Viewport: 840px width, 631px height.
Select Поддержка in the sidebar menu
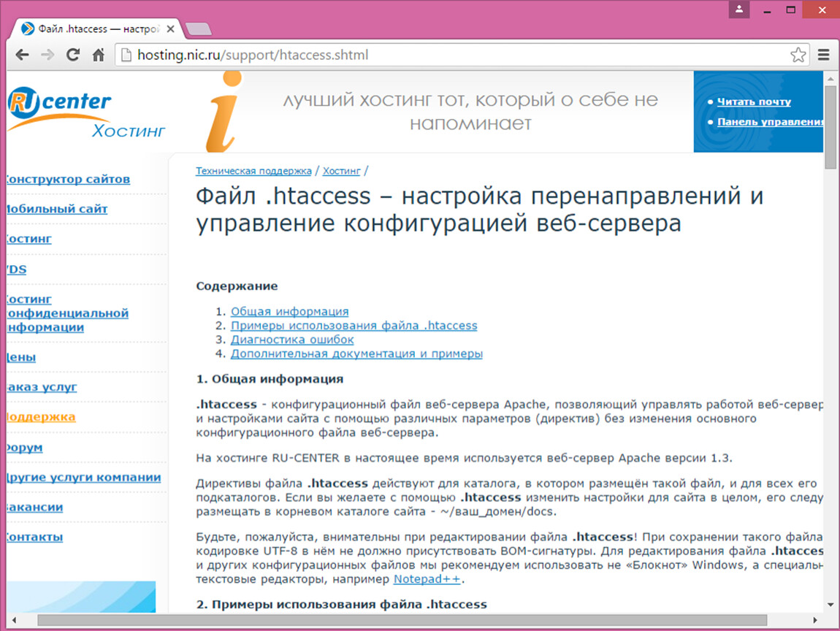(x=40, y=417)
